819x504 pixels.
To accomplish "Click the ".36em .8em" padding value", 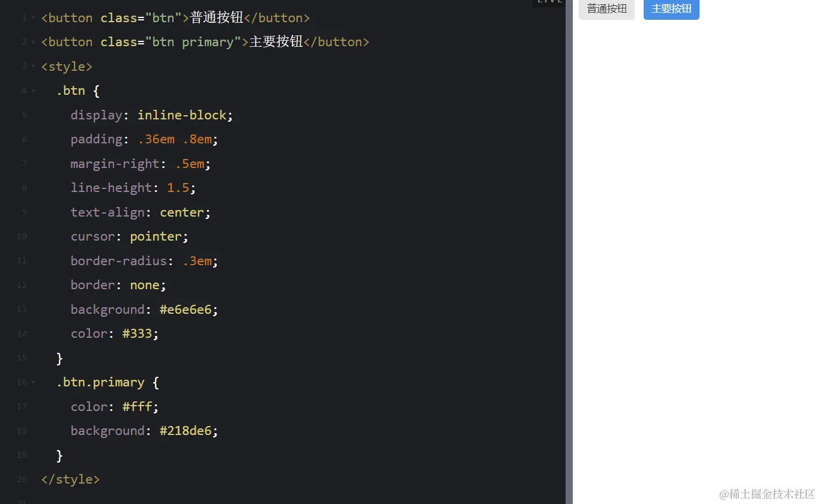I will click(175, 139).
